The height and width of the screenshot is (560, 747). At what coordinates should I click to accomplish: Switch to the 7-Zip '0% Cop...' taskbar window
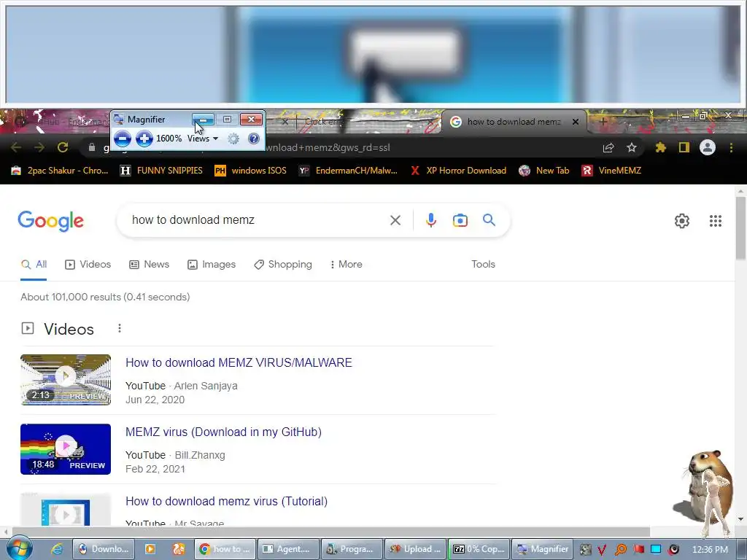(479, 549)
